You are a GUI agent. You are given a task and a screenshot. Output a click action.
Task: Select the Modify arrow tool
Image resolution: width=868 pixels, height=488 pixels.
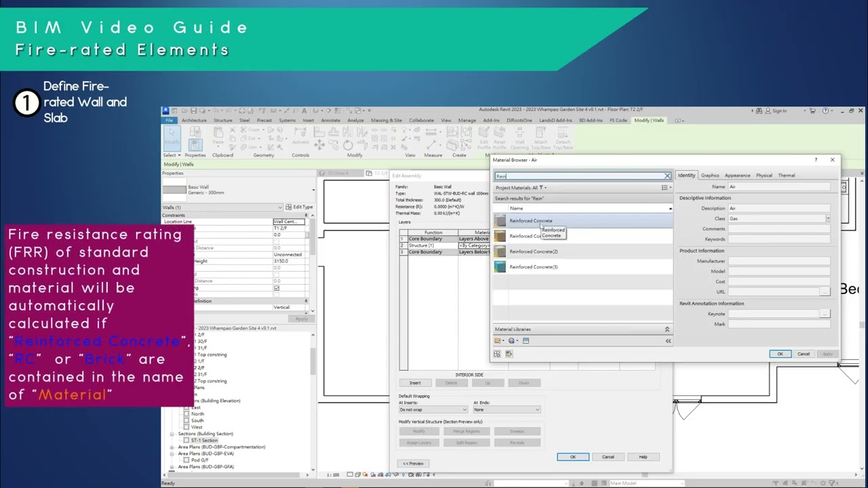tap(172, 139)
